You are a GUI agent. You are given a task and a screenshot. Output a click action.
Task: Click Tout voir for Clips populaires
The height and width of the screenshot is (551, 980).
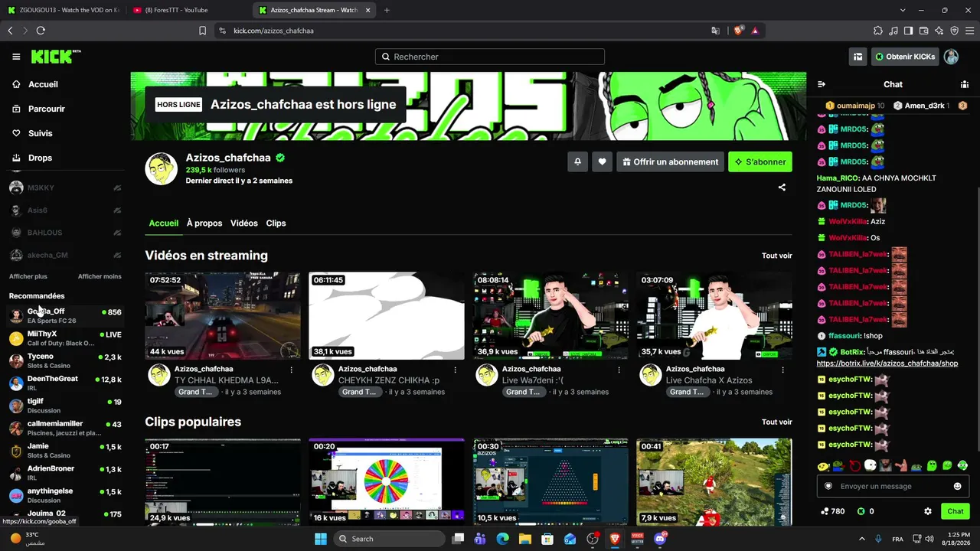pyautogui.click(x=777, y=422)
